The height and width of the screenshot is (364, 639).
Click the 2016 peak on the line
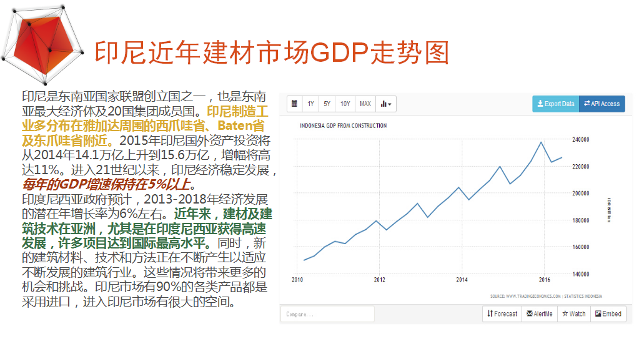[x=541, y=142]
